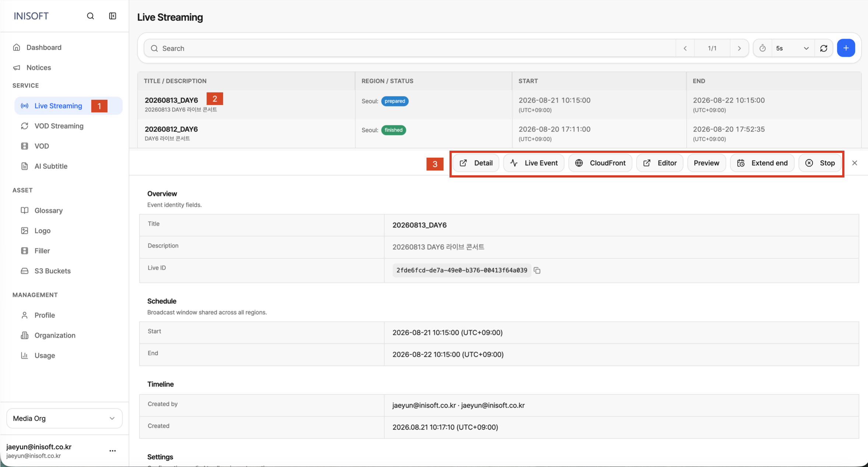Image resolution: width=868 pixels, height=467 pixels.
Task: Click the Extend end button
Action: pyautogui.click(x=762, y=163)
